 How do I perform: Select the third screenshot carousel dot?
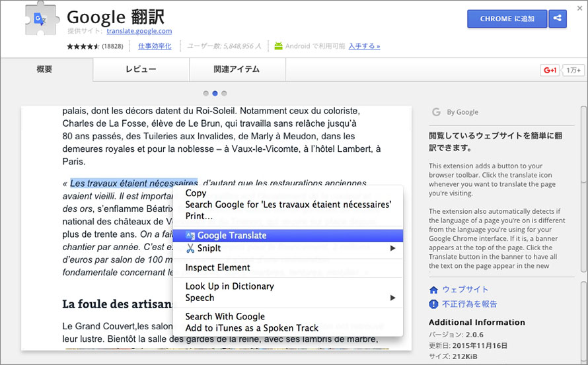pos(224,93)
